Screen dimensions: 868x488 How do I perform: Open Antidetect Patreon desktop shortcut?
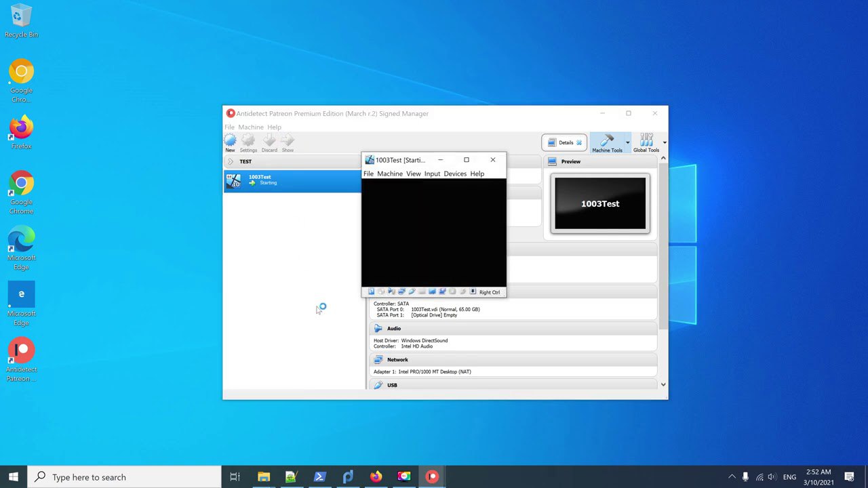tap(21, 360)
